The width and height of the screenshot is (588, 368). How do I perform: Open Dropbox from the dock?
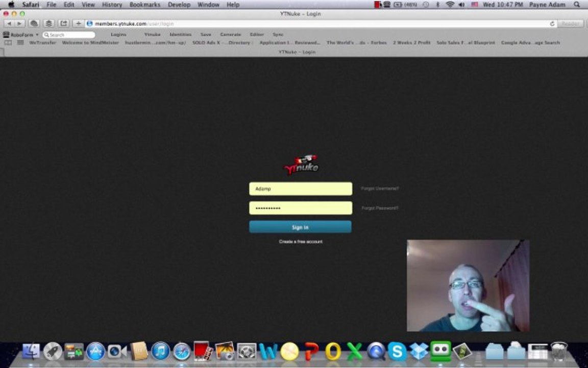coord(419,352)
